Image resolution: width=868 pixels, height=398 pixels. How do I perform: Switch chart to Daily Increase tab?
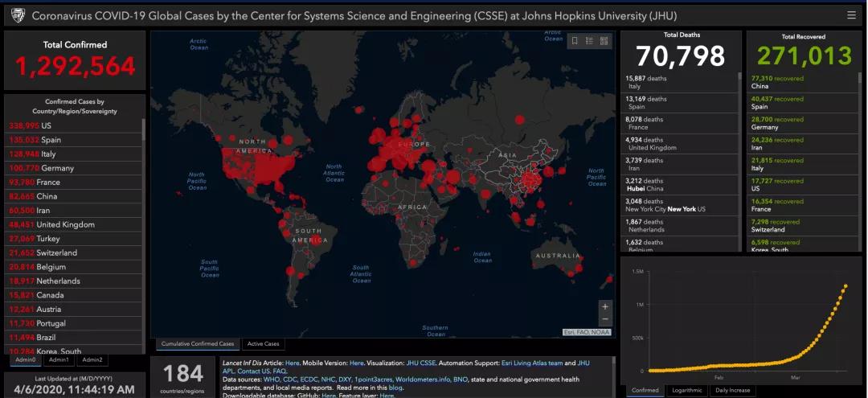[x=732, y=390]
